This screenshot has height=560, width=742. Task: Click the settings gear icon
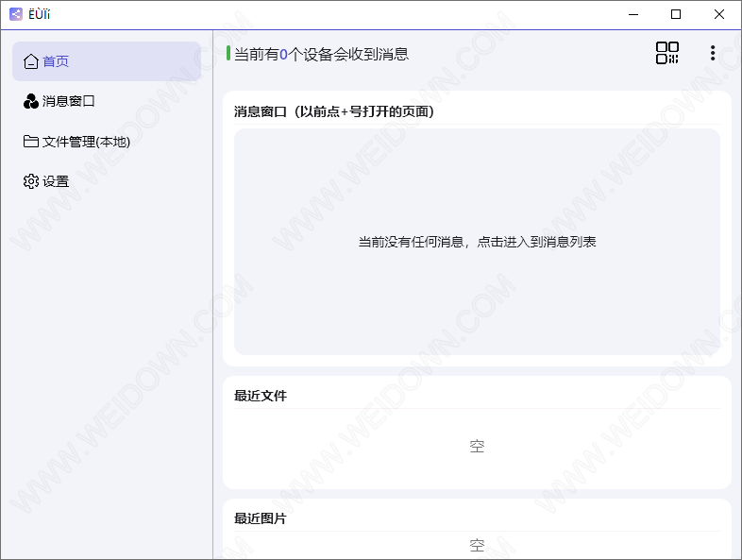[x=31, y=181]
